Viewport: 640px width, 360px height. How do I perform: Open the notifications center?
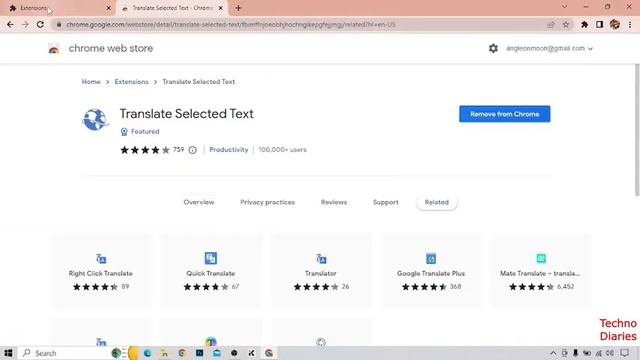click(x=624, y=353)
